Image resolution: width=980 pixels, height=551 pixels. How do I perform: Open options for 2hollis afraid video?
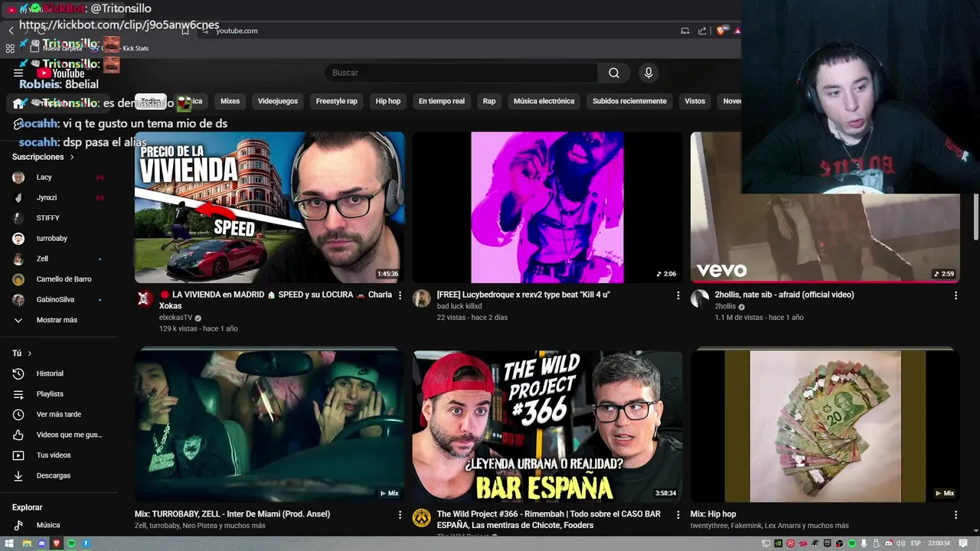955,295
